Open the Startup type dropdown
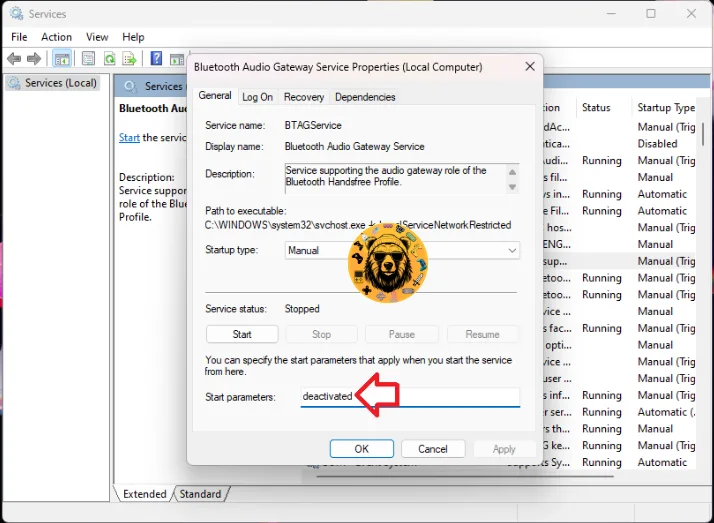 click(402, 251)
